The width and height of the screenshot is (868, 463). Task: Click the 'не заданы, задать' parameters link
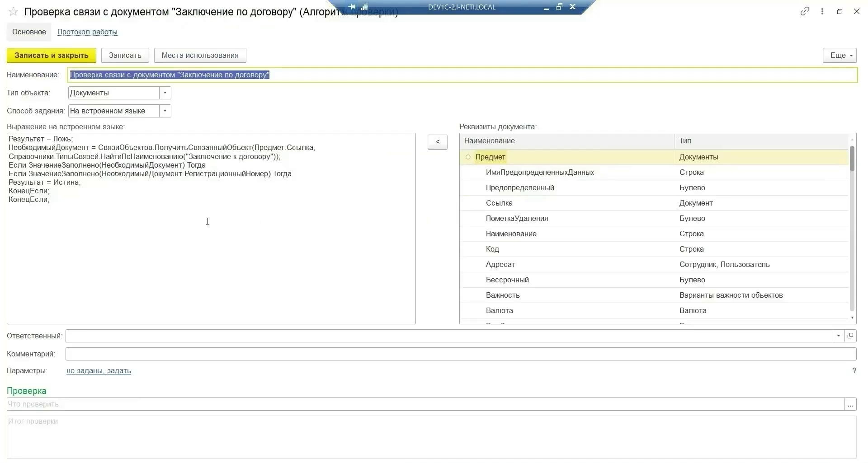tap(99, 371)
